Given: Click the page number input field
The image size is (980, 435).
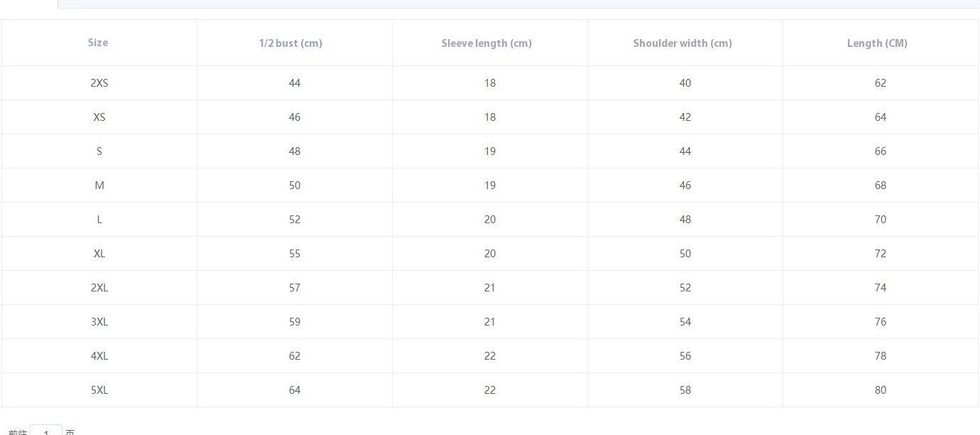Looking at the screenshot, I should click(x=46, y=431).
